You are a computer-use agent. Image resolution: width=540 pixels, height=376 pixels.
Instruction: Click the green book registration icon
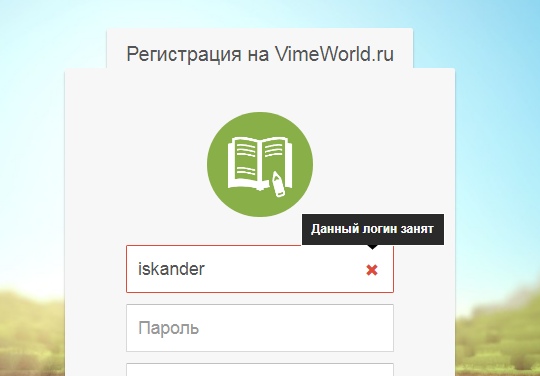click(x=260, y=165)
